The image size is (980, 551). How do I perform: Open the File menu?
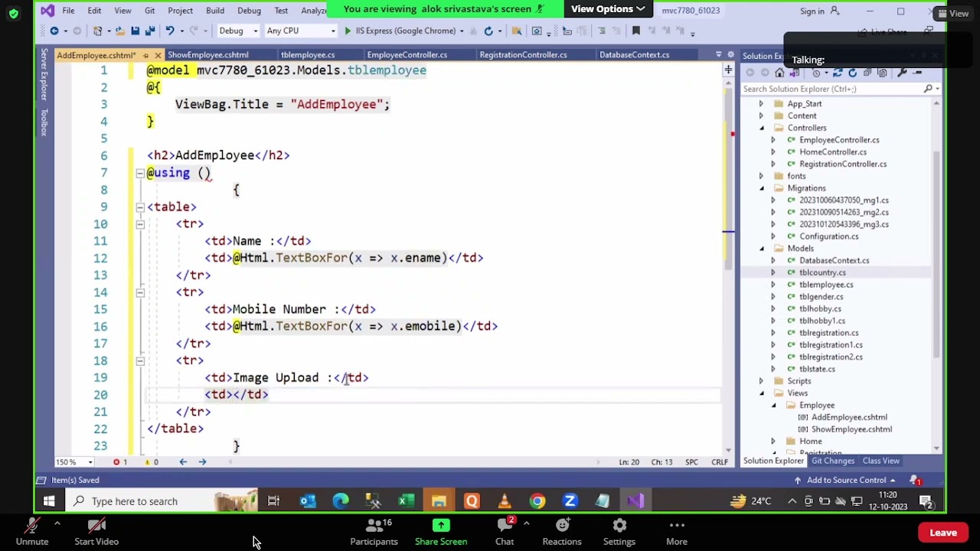click(68, 11)
